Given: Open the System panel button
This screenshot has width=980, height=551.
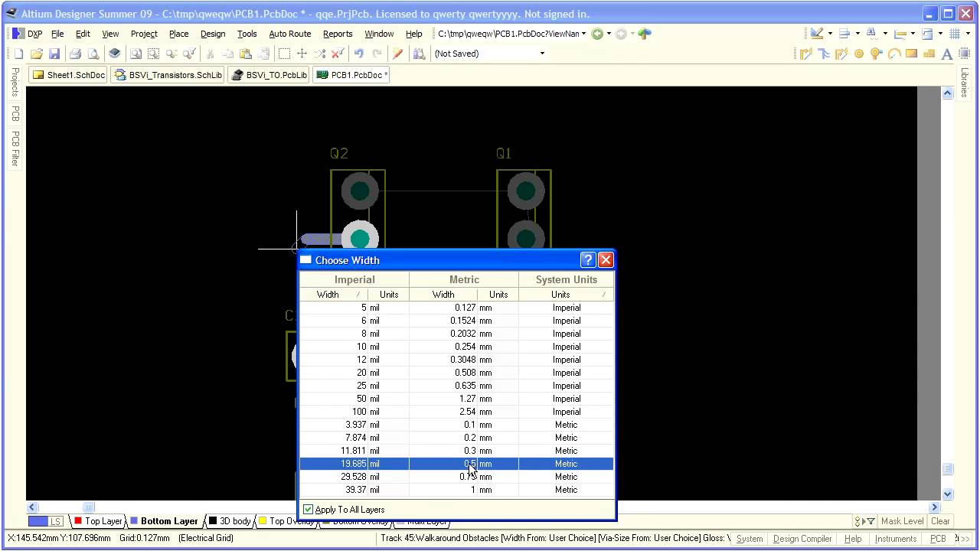Looking at the screenshot, I should [x=750, y=539].
